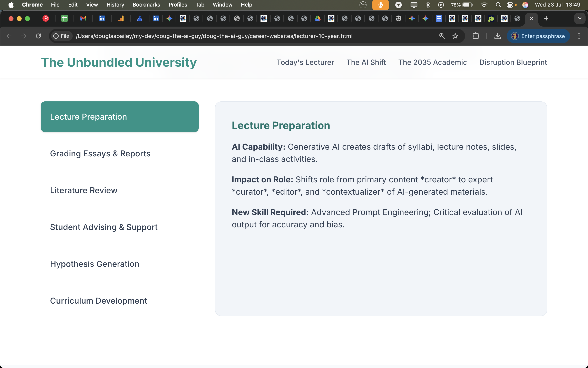Open the Edit menu
Viewport: 588px width, 368px height.
(x=73, y=5)
